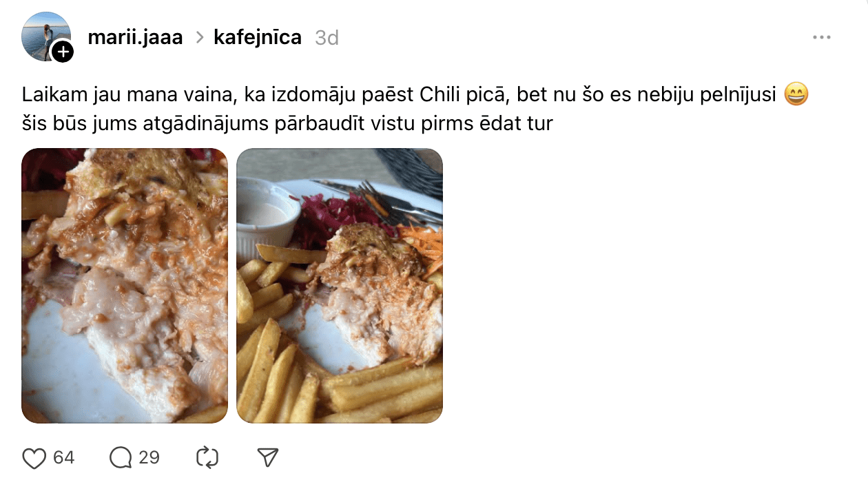Enlarge the photo with fries and fork
868x480 pixels.
(x=340, y=286)
